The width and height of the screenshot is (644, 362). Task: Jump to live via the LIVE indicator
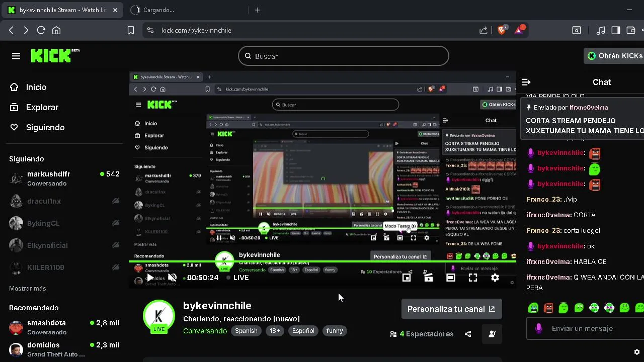tap(237, 278)
